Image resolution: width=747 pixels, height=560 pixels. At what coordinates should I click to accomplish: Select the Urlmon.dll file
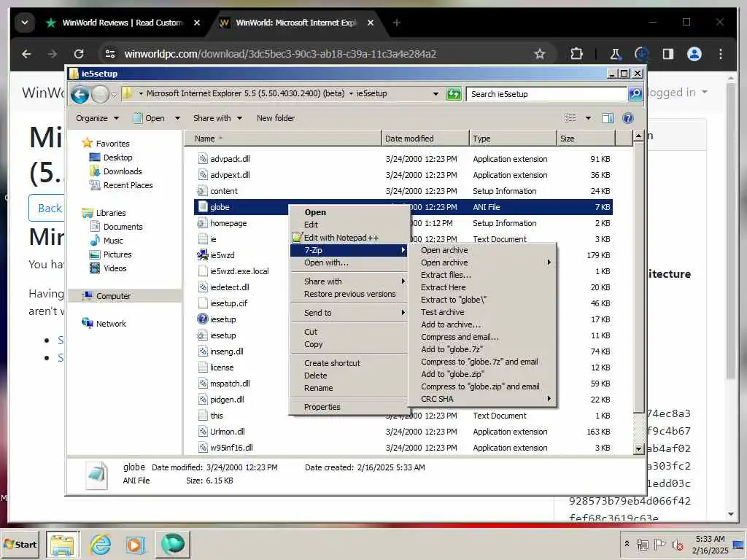coord(228,432)
